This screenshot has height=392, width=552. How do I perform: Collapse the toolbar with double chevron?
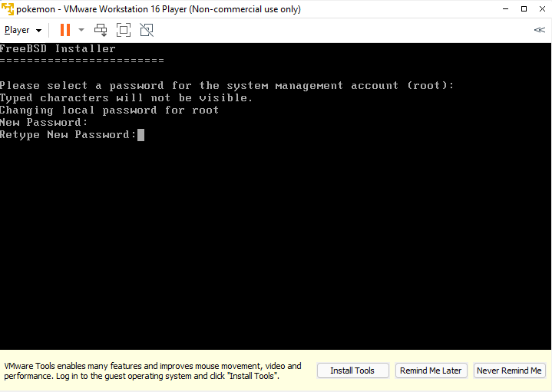[x=539, y=30]
